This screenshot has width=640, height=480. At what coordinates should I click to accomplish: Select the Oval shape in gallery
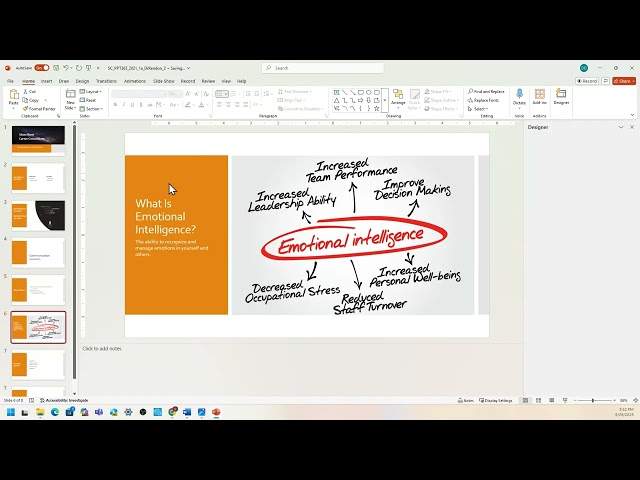click(x=369, y=93)
